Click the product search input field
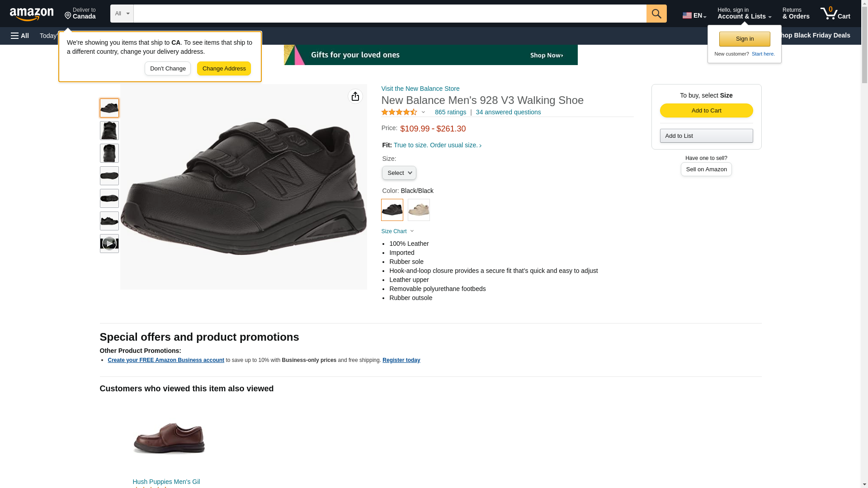 point(390,14)
